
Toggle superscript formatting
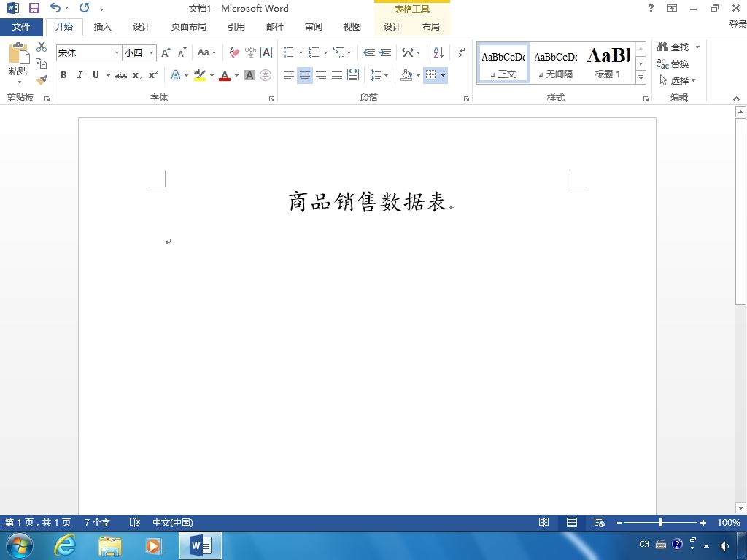[x=153, y=75]
